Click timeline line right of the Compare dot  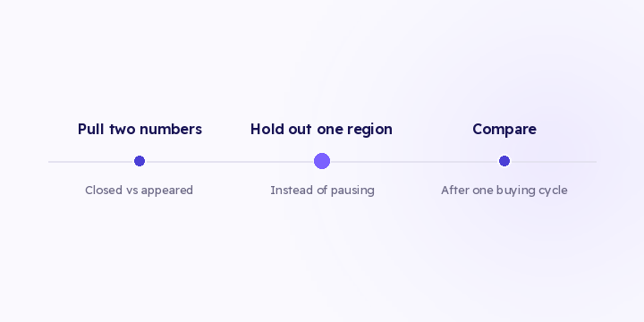(554, 162)
